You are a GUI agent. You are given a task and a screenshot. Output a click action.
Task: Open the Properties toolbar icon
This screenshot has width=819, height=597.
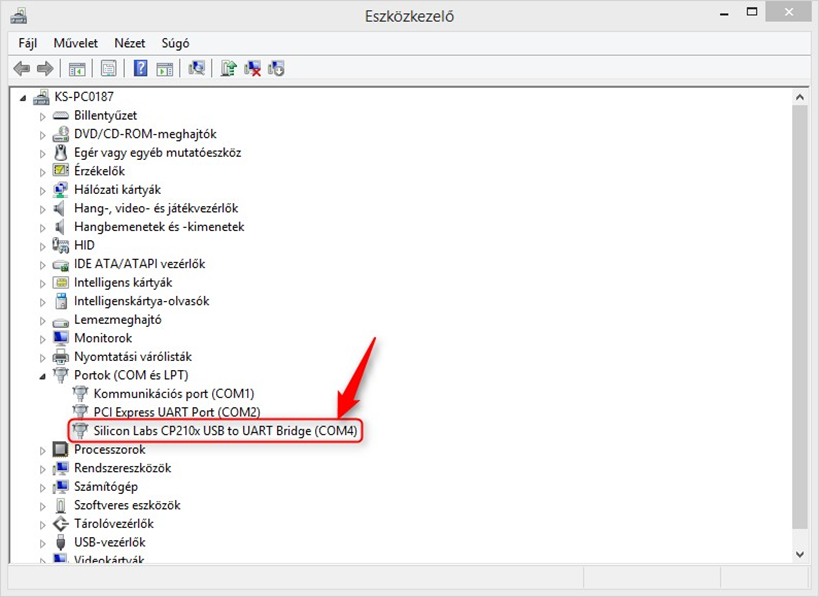point(109,68)
